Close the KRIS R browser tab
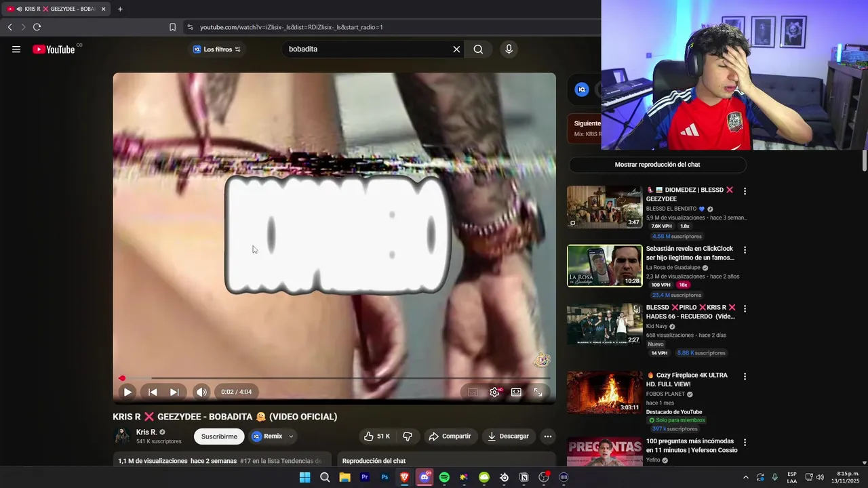 click(x=103, y=9)
